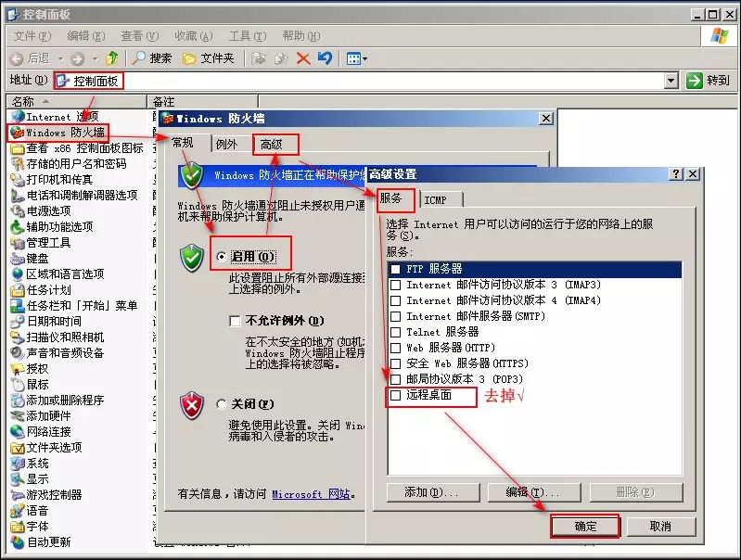
Task: Toggle the 远程桌面 service checkbox
Action: [x=396, y=395]
